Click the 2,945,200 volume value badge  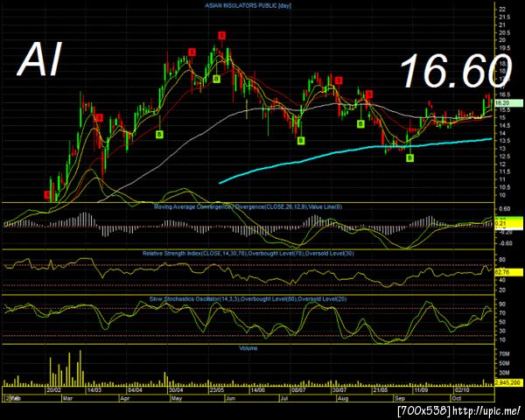(508, 382)
